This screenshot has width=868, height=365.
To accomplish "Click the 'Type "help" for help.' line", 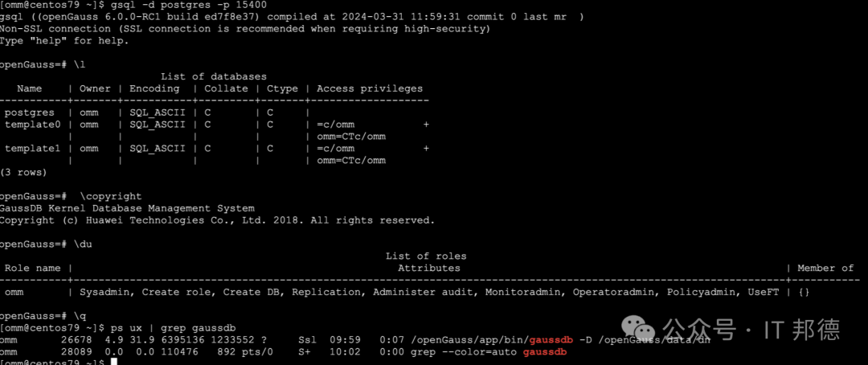I will (x=63, y=41).
